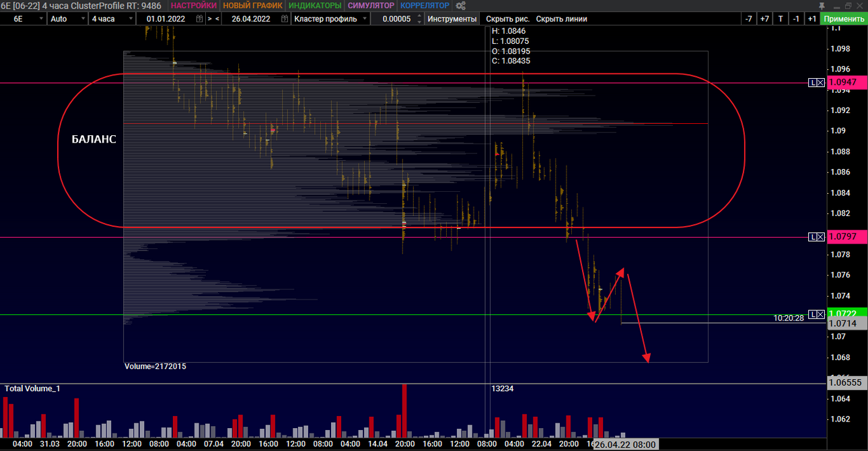Click the L: 1.08075 low value
868x451 pixels.
510,41
